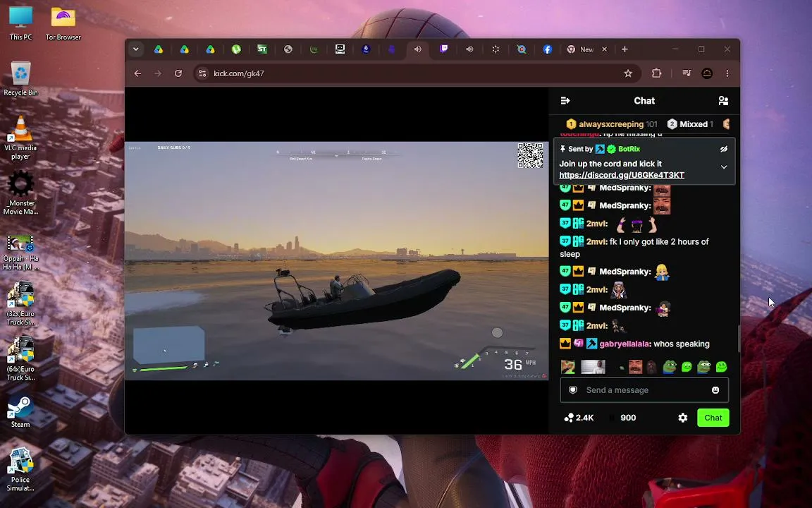Open a new browser tab

[625, 49]
